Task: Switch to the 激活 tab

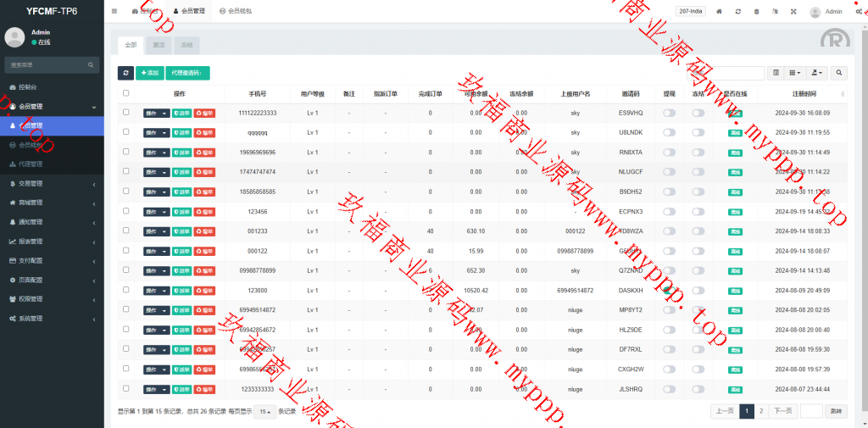Action: coord(158,44)
